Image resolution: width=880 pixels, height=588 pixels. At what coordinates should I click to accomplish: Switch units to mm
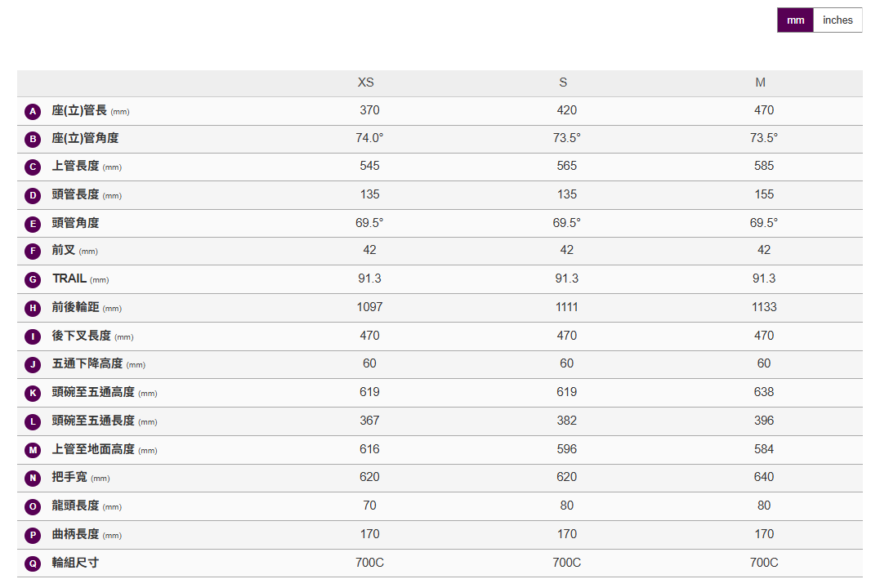(x=795, y=20)
